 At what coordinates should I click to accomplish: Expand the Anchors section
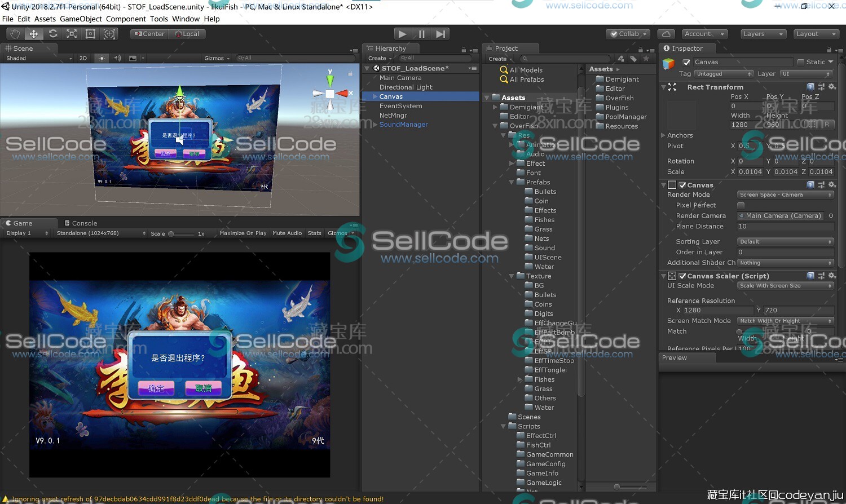coord(664,135)
